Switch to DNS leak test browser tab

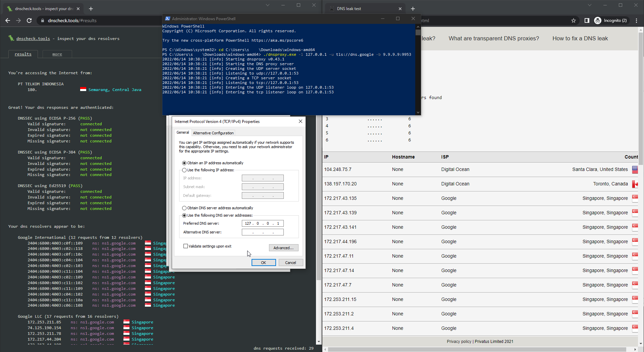[x=366, y=9]
